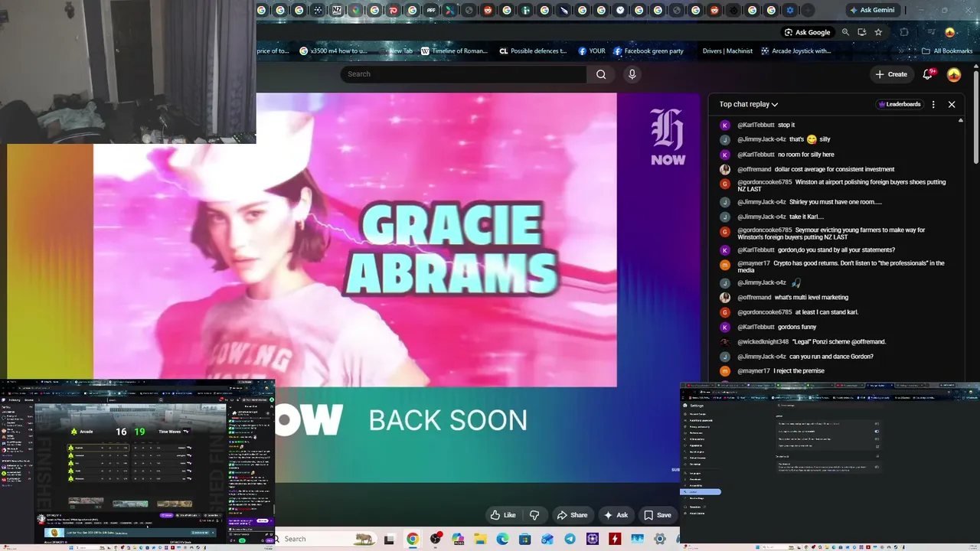This screenshot has width=980, height=551.
Task: Open the chat Leaderboards
Action: [x=900, y=104]
